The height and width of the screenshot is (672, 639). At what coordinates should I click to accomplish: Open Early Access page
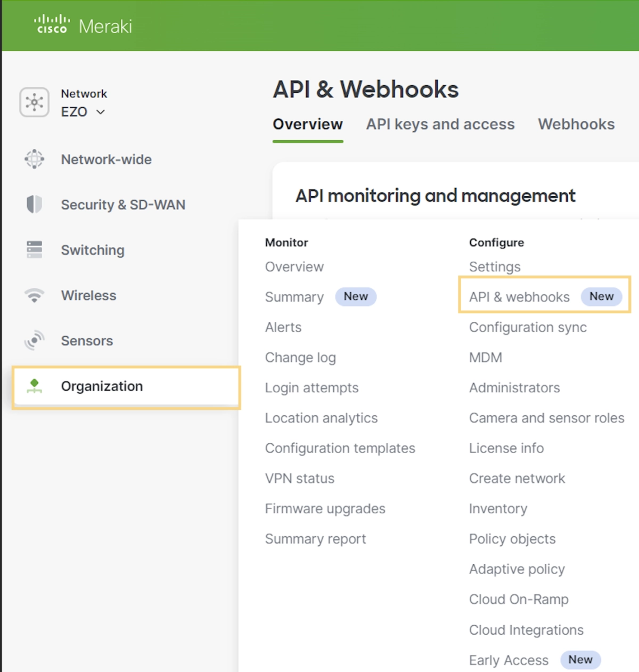pyautogui.click(x=509, y=660)
